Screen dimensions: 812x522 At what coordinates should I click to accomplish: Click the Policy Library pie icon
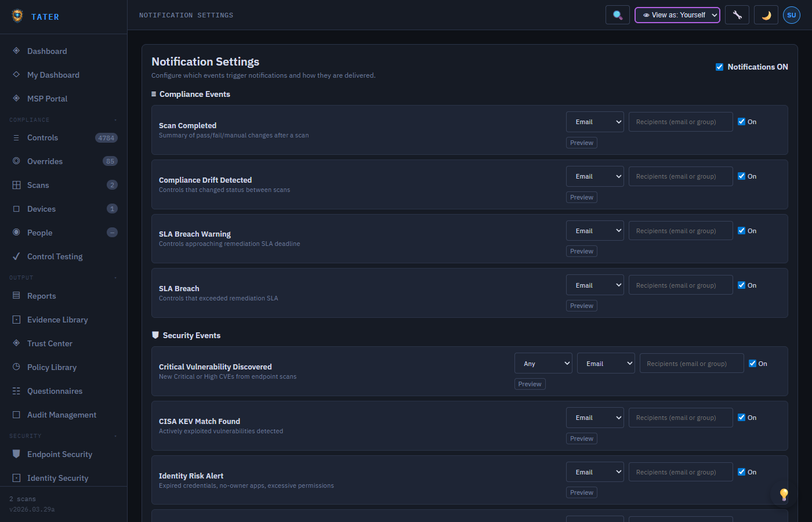pos(16,367)
